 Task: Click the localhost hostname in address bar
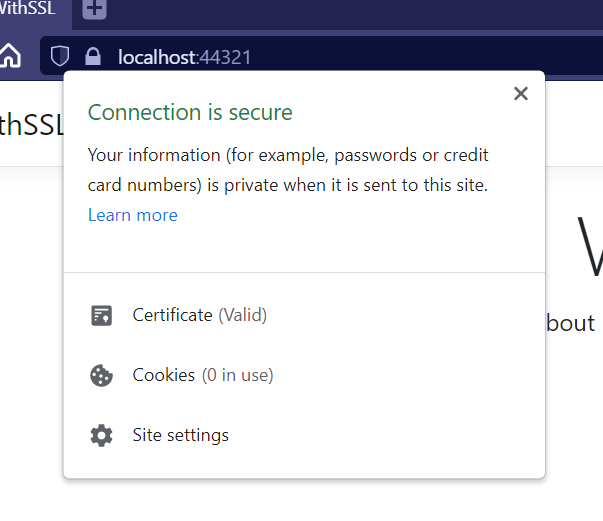tap(158, 57)
